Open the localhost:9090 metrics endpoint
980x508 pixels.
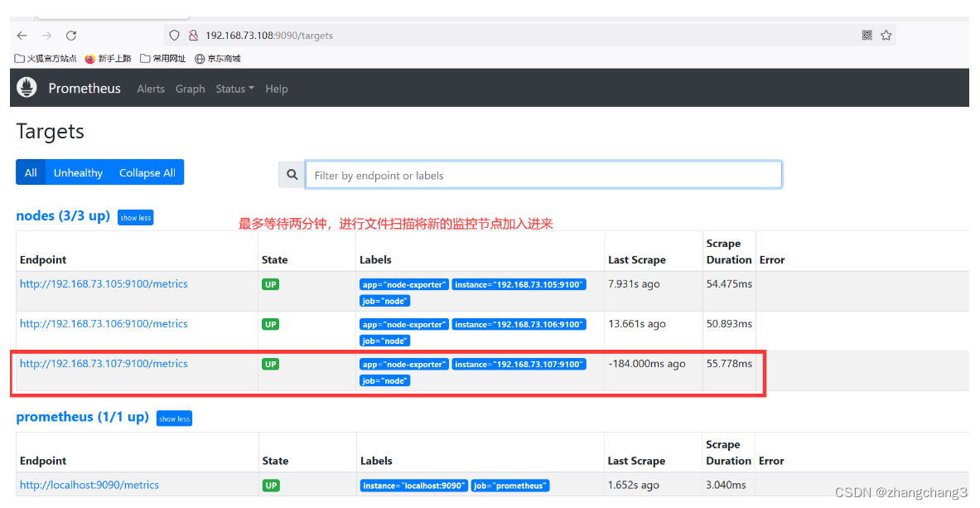[89, 486]
